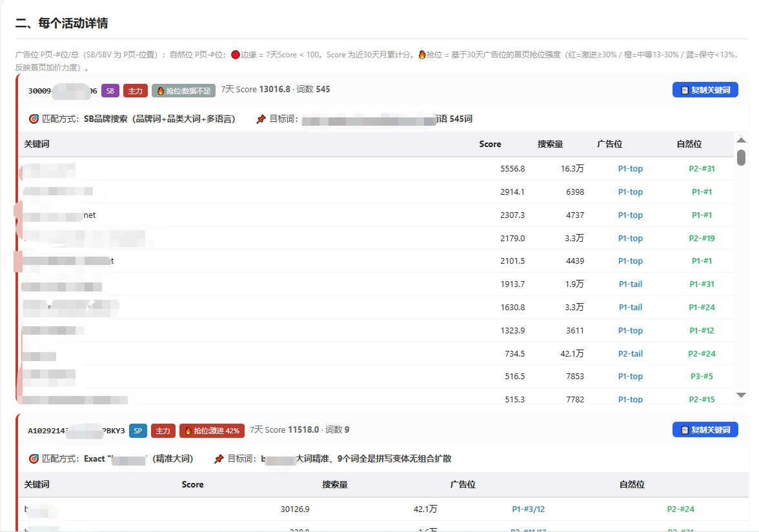759x532 pixels.
Task: Click natural position P3-#5
Action: point(702,377)
